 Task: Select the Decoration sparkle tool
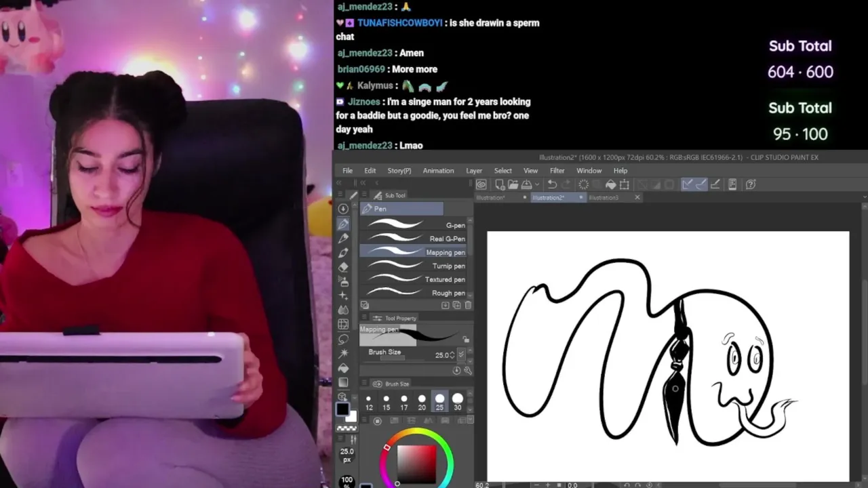(x=343, y=296)
